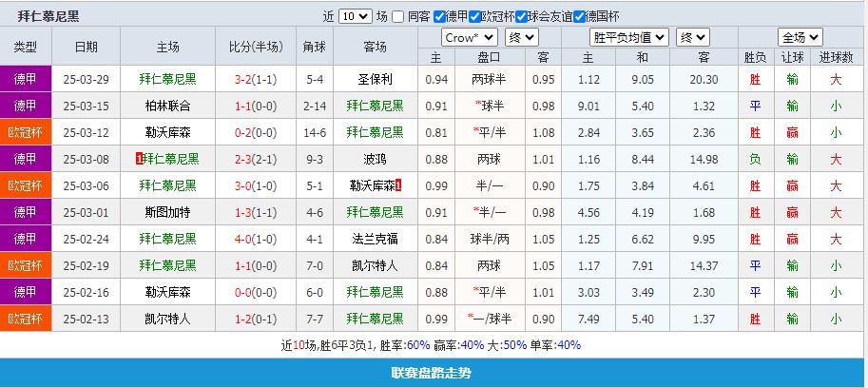The width and height of the screenshot is (868, 388).
Task: Uncheck the 欧冠杯 checkbox
Action: (x=473, y=16)
